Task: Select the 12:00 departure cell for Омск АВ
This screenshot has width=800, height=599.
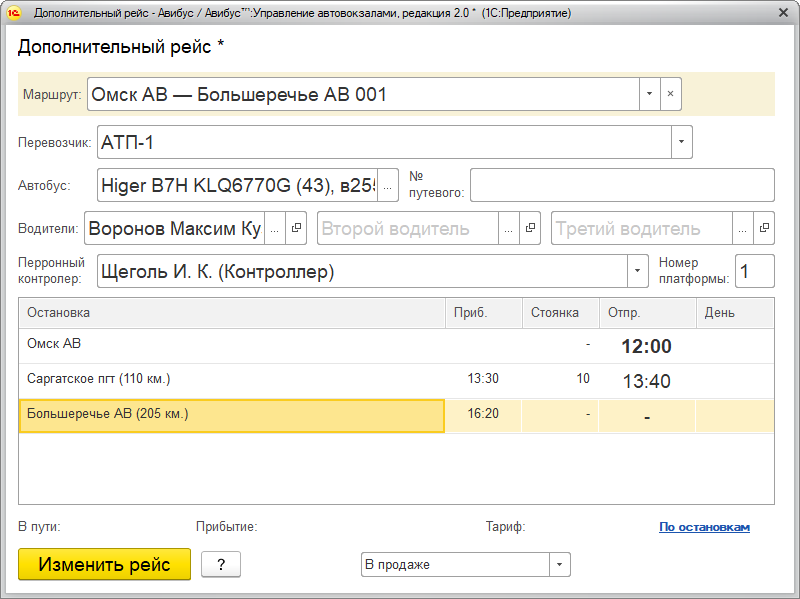Action: (646, 346)
